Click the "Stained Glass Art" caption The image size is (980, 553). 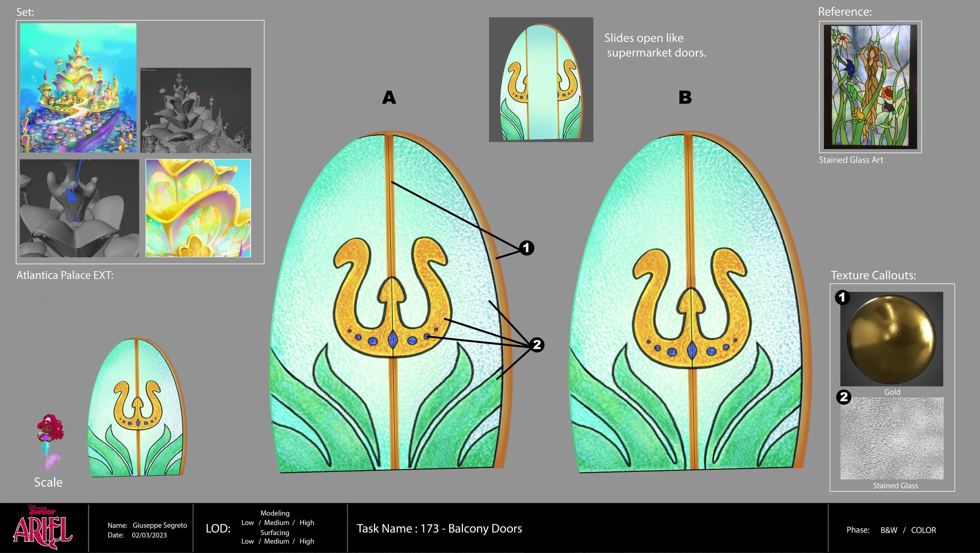[x=851, y=160]
